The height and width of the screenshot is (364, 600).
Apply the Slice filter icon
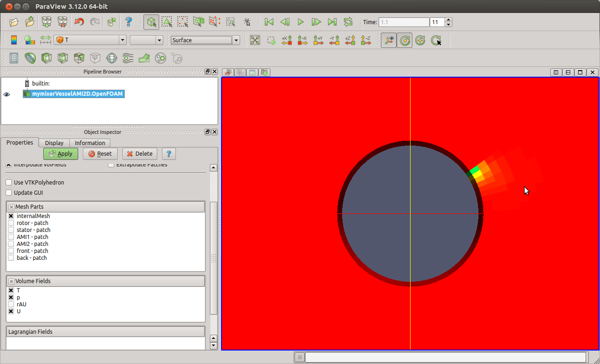pyautogui.click(x=62, y=58)
